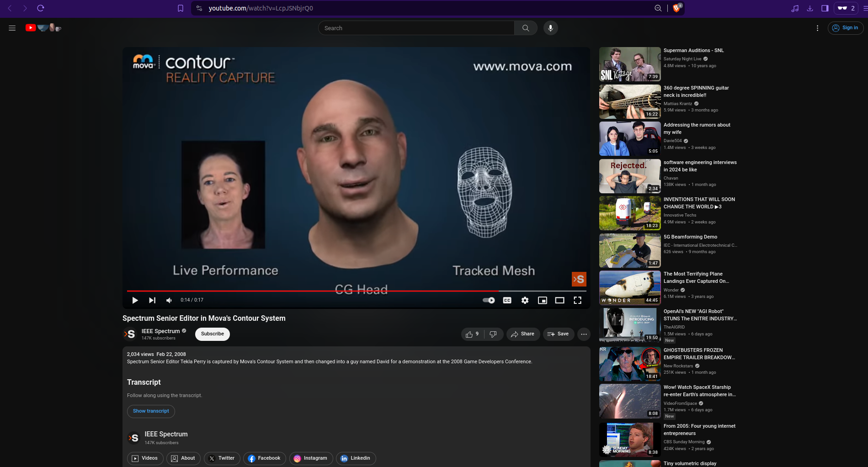Screen dimensions: 868x467
Task: Toggle closed captions CC
Action: tap(507, 300)
